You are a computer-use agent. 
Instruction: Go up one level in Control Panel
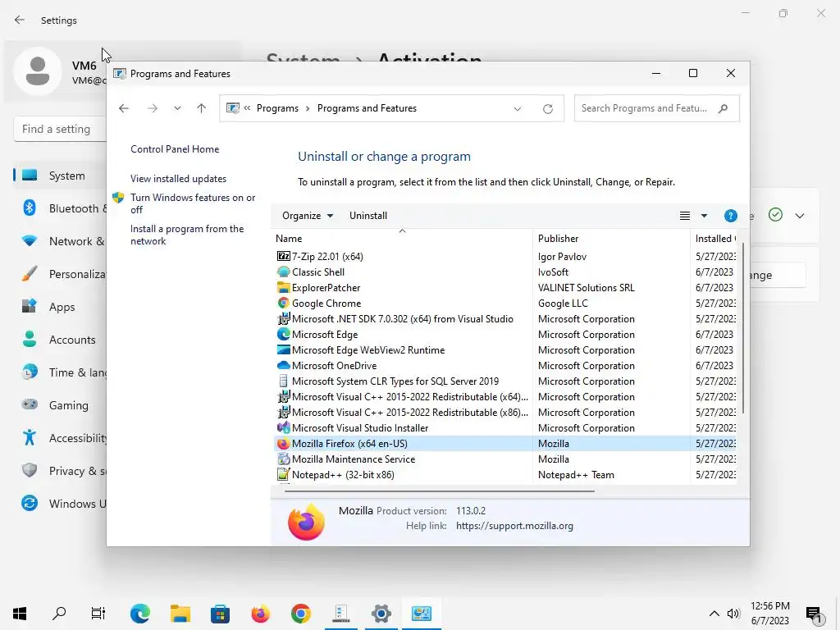pyautogui.click(x=201, y=108)
